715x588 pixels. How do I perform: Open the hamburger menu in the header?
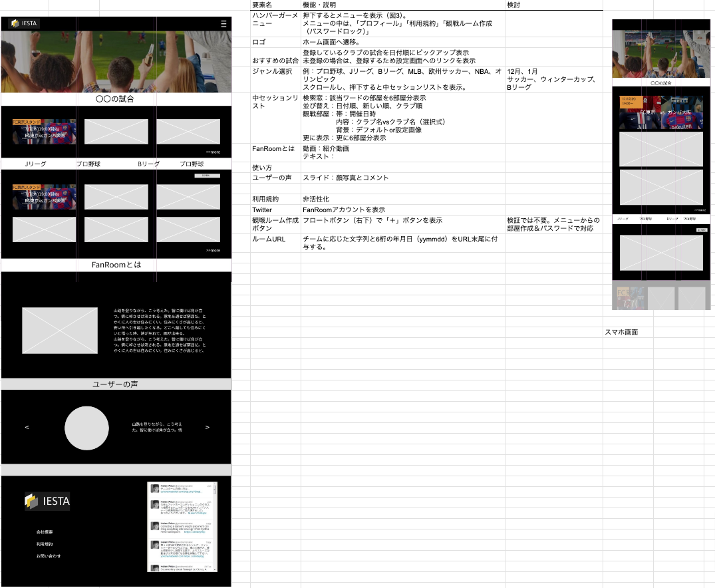click(x=223, y=23)
